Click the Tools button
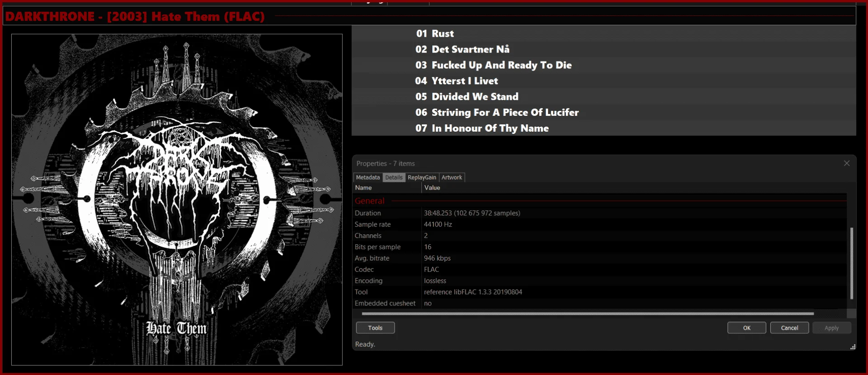 tap(375, 328)
